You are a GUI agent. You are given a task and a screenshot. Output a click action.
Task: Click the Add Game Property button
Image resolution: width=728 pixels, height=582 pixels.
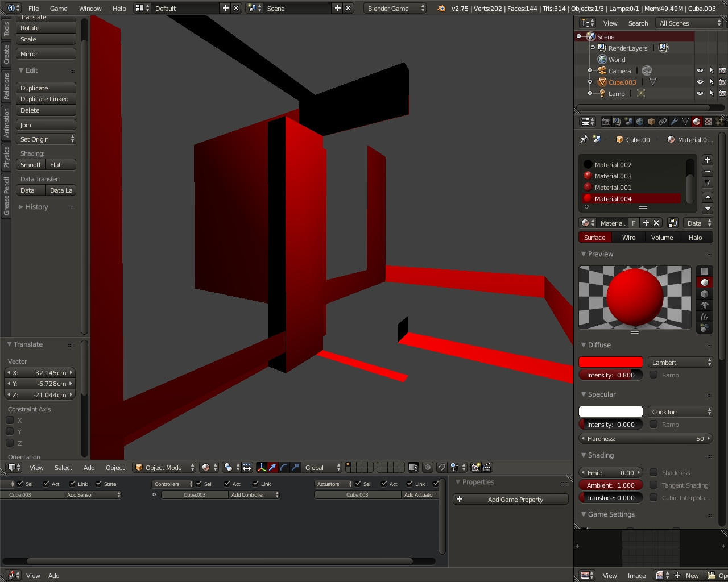pos(510,499)
